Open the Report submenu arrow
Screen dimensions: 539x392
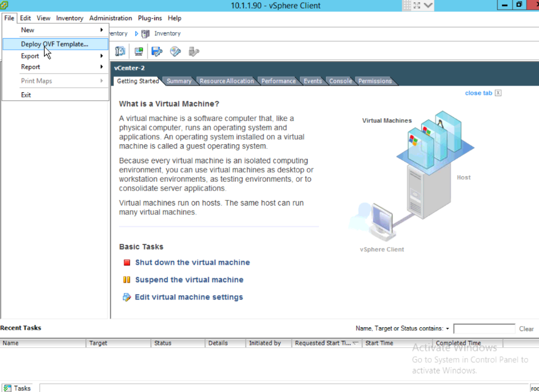(101, 66)
